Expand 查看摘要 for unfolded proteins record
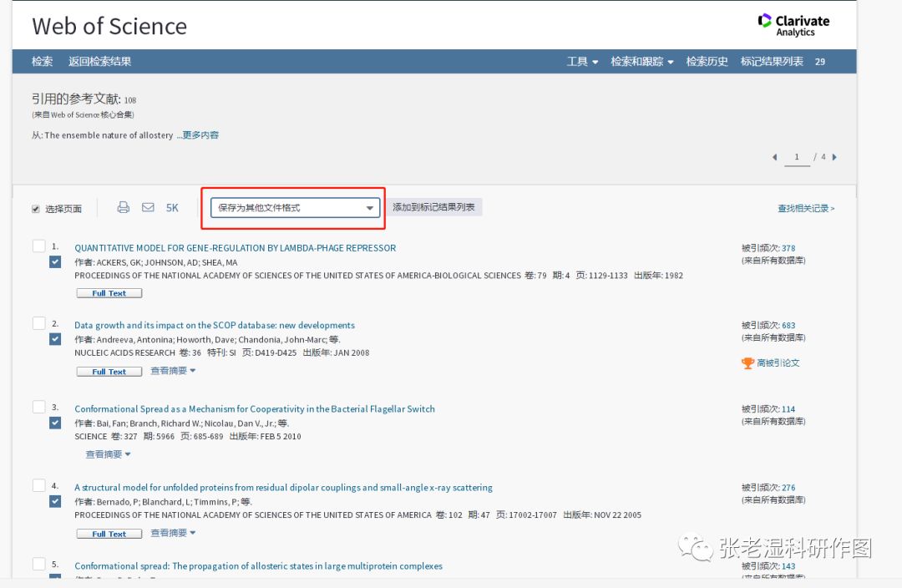The image size is (902, 588). (173, 533)
